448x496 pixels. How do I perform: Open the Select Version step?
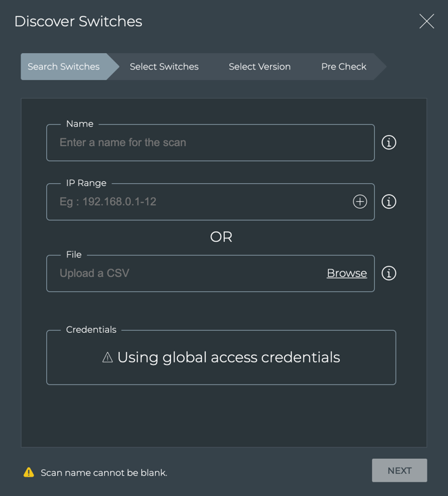pyautogui.click(x=260, y=67)
